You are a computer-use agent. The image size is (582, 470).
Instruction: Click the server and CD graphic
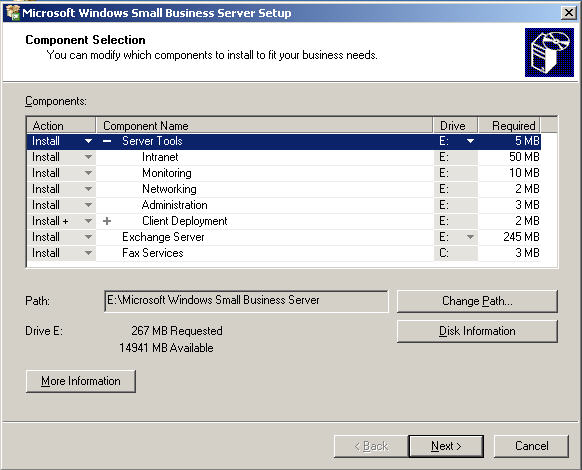click(549, 52)
